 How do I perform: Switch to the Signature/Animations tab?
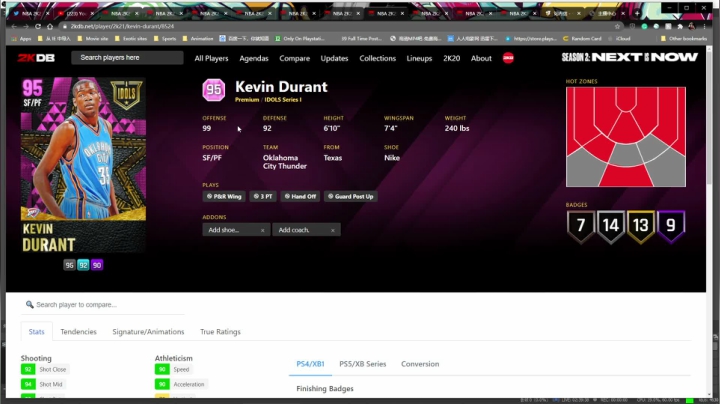[x=148, y=331]
